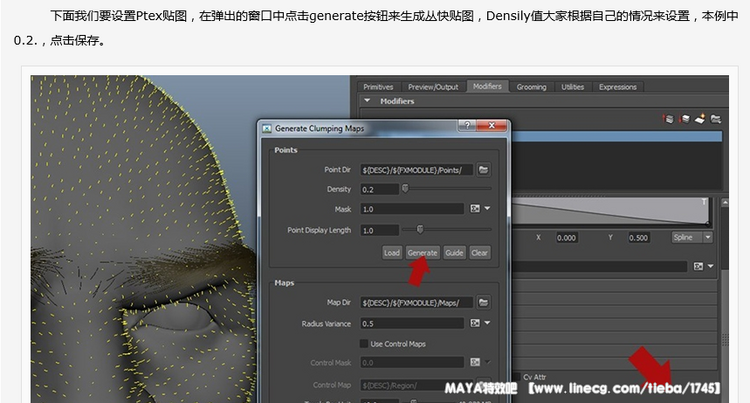Viewport: 750px width, 403px height.
Task: Click the Modifiers panel scrollbar up arrow
Action: [725, 203]
